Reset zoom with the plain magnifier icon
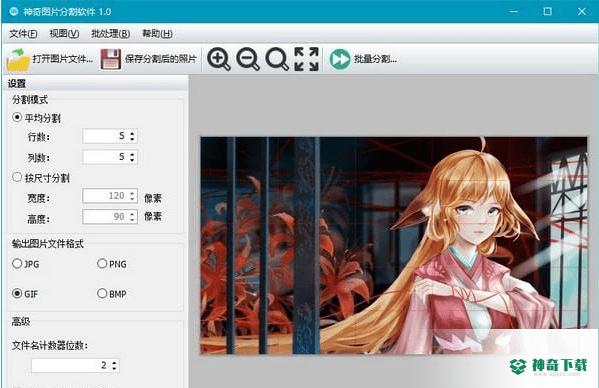The image size is (599, 388). [x=277, y=59]
